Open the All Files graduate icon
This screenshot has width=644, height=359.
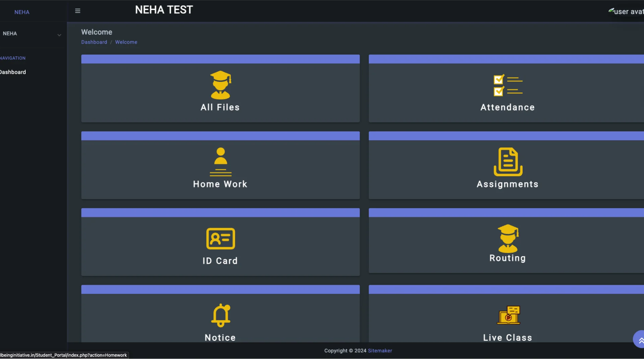click(220, 85)
